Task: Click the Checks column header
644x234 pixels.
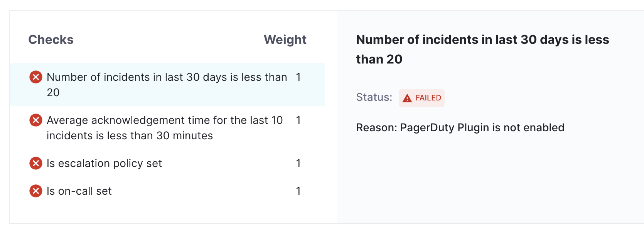Action: [51, 40]
